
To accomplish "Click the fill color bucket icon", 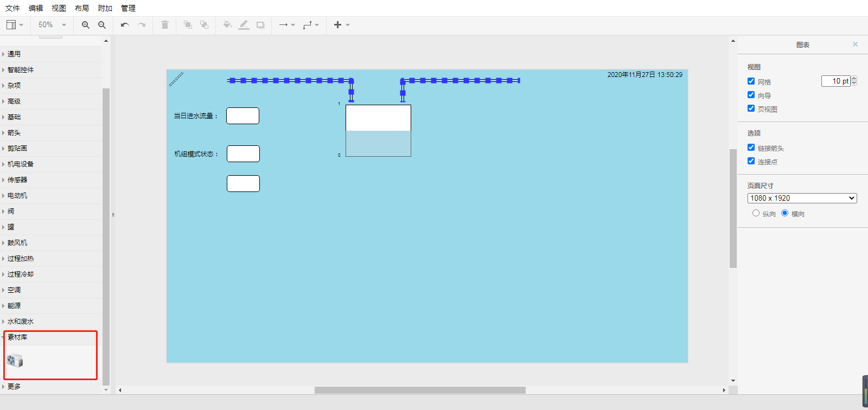I will click(227, 25).
